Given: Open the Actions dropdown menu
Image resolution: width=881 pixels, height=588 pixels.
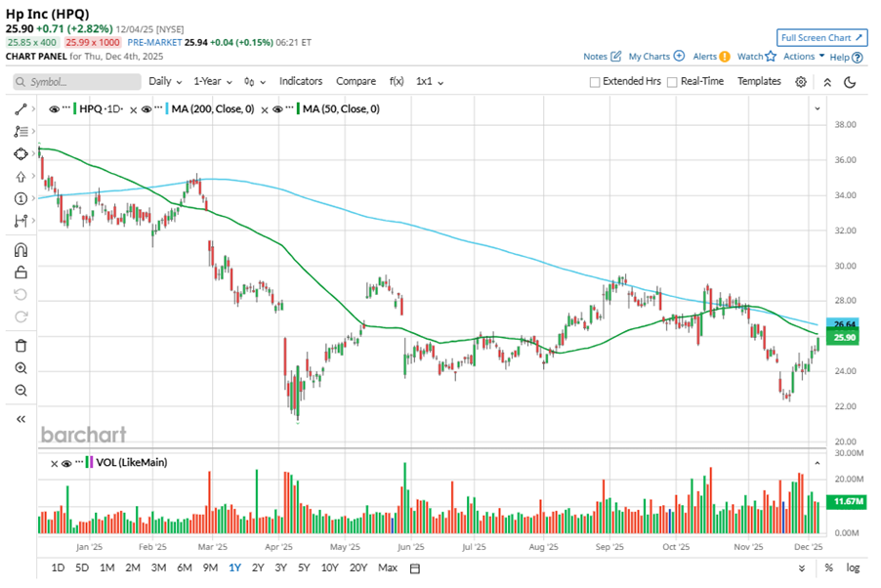Looking at the screenshot, I should coord(804,57).
